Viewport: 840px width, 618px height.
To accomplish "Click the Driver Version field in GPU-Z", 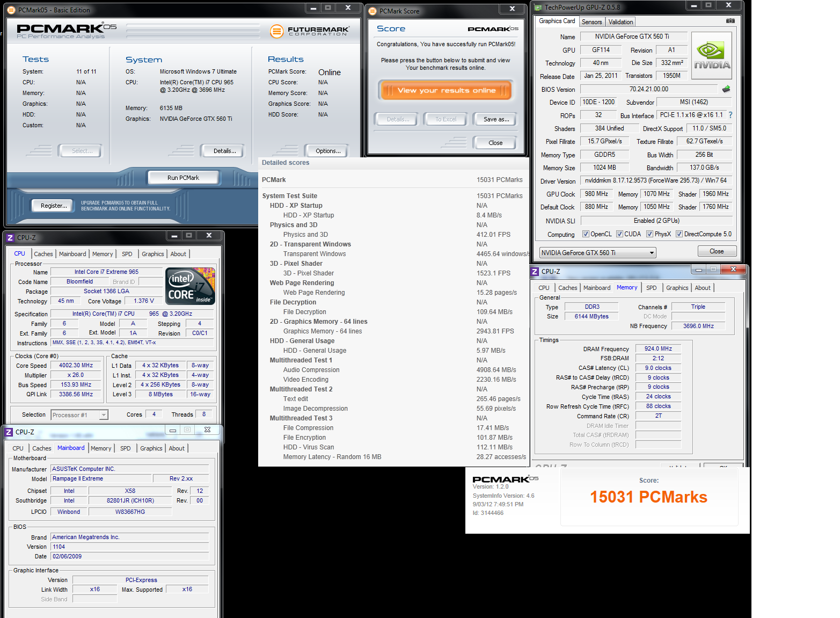I will click(655, 180).
